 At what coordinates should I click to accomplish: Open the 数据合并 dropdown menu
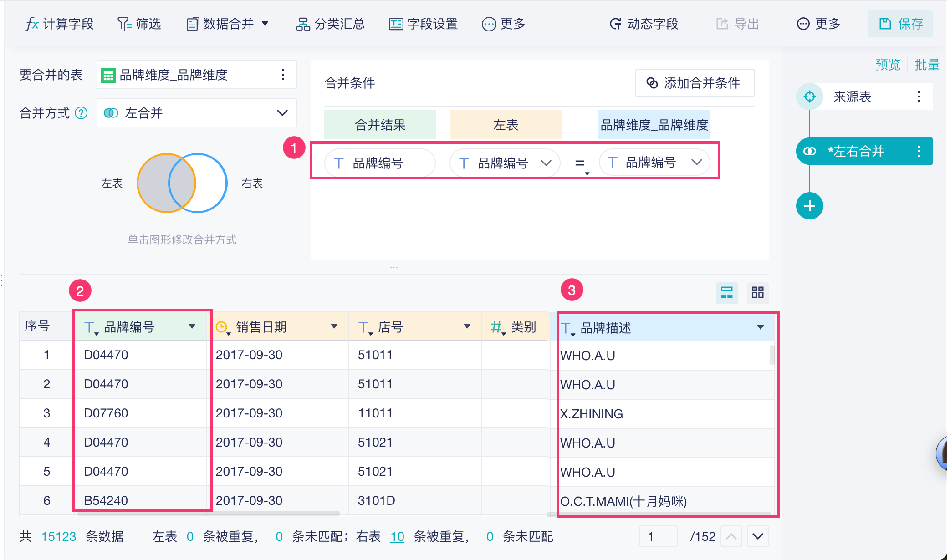[228, 24]
